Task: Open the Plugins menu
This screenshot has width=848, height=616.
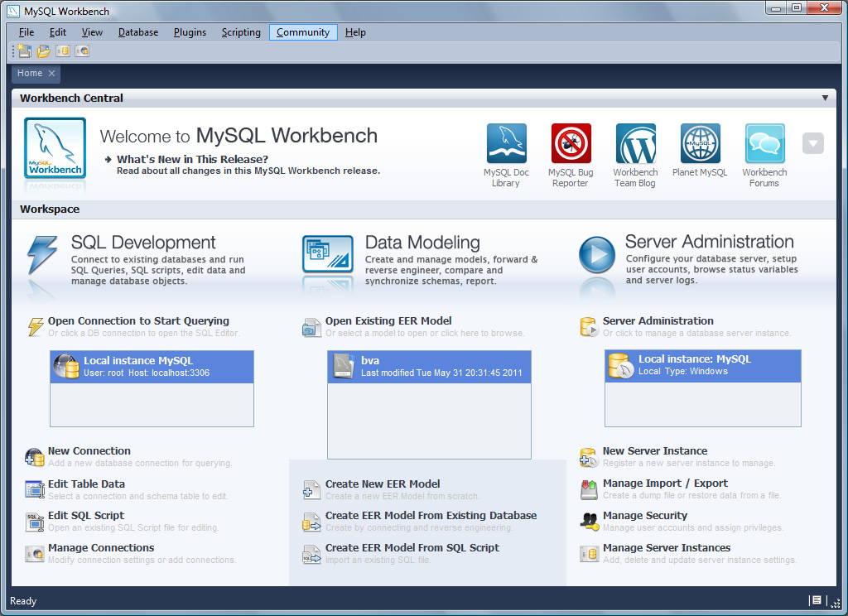Action: [190, 32]
